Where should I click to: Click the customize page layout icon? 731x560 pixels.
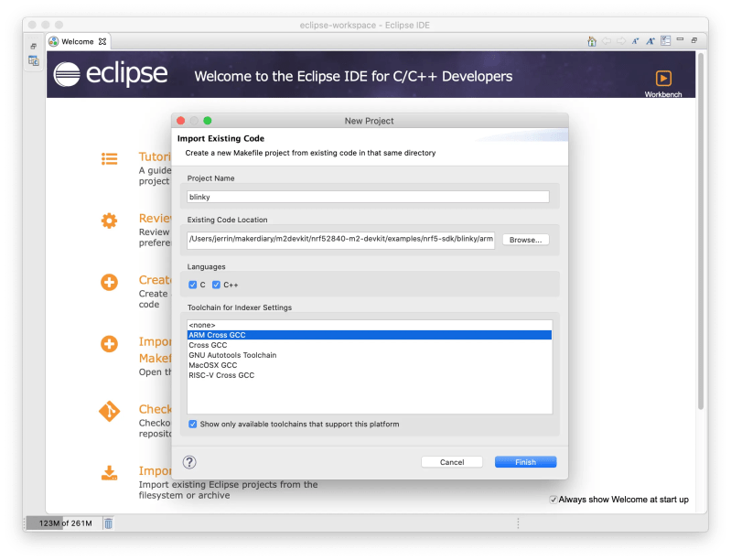pos(665,41)
